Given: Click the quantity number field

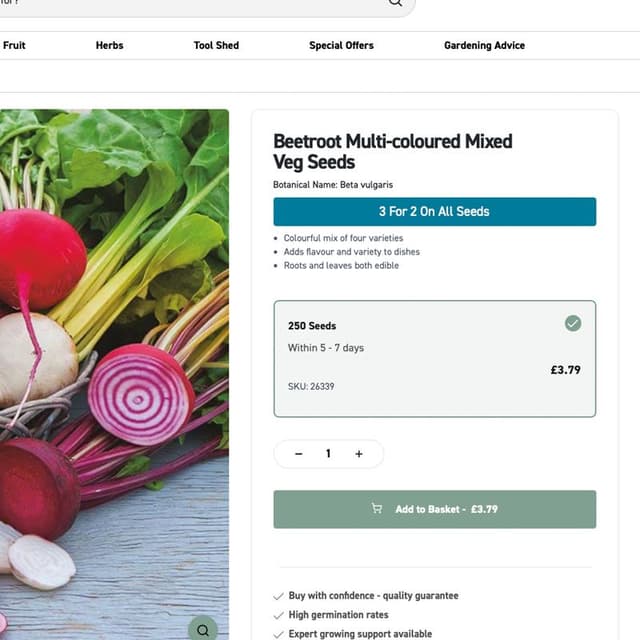Looking at the screenshot, I should click(328, 454).
